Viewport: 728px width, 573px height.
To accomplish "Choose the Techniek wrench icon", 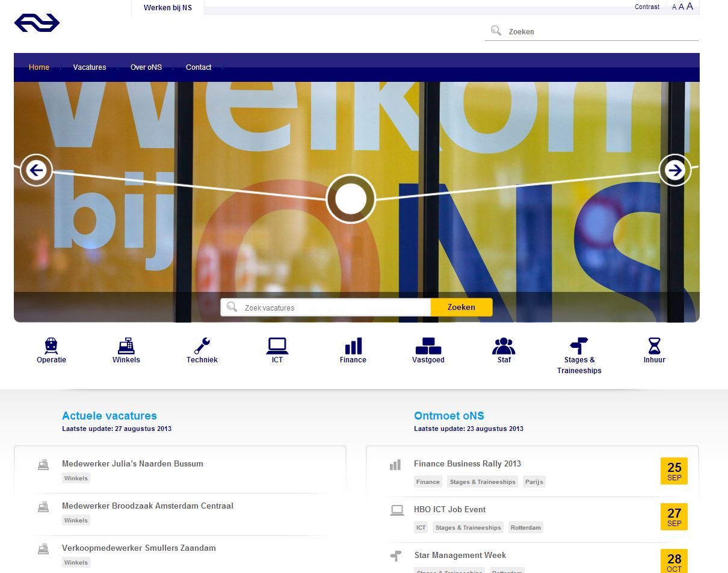I will [x=202, y=346].
